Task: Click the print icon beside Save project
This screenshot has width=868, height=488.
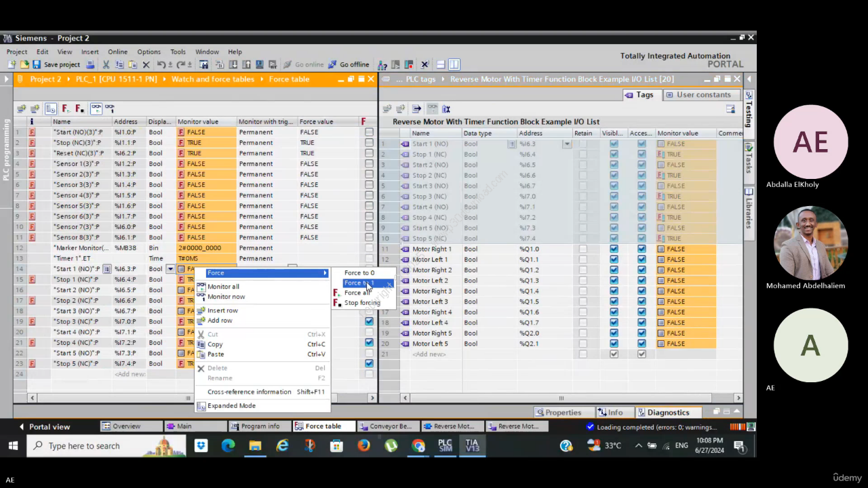Action: pos(90,64)
